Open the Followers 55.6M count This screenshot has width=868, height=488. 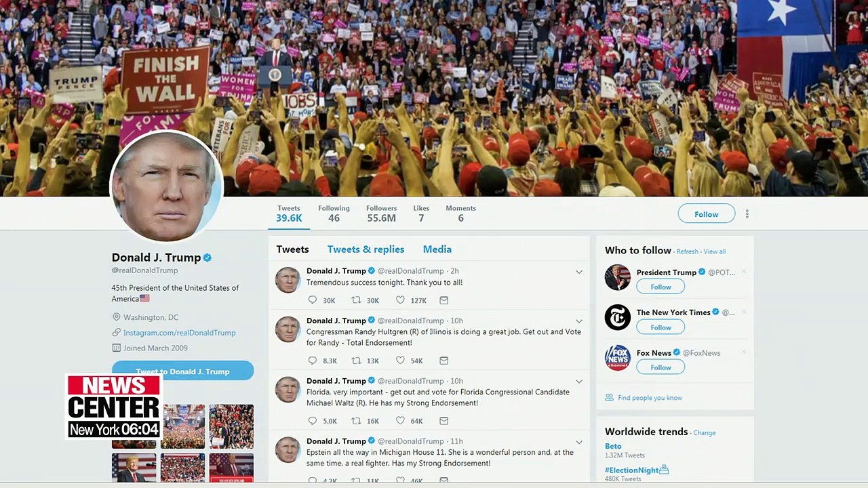tap(381, 213)
